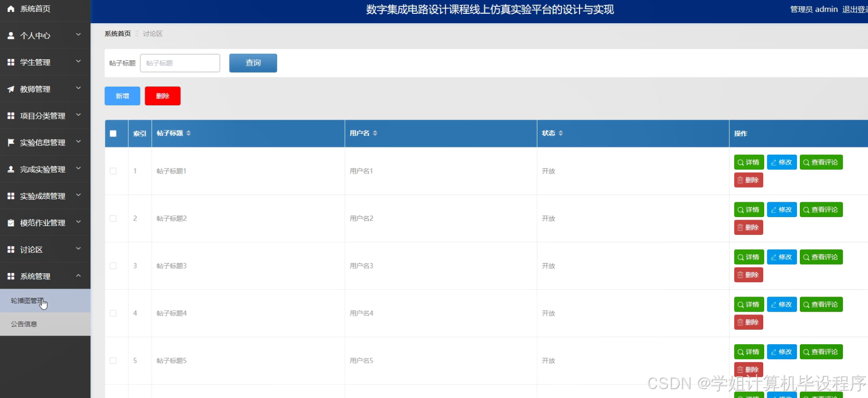Image resolution: width=868 pixels, height=398 pixels.
Task: Click the flag icon beside 实验信息管理
Action: [x=11, y=142]
